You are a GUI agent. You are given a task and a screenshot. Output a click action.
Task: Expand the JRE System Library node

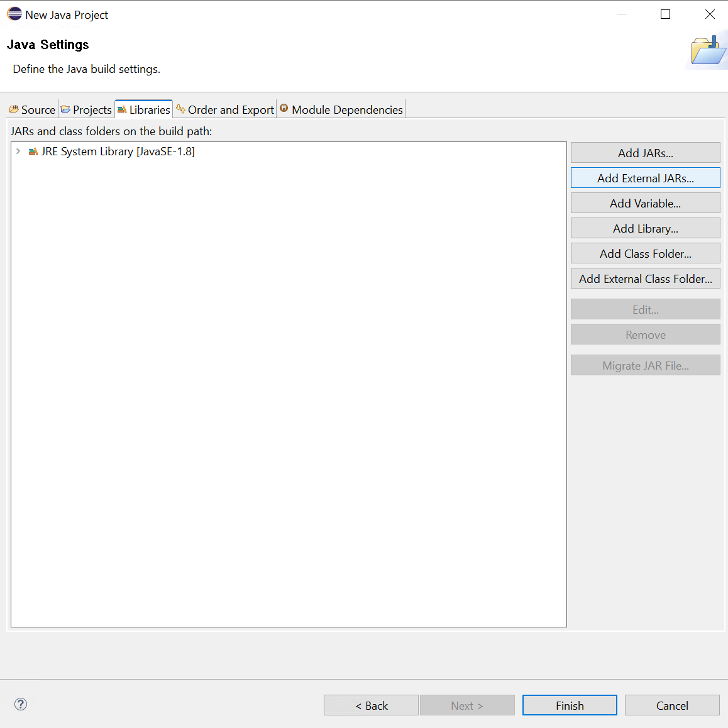(x=18, y=152)
